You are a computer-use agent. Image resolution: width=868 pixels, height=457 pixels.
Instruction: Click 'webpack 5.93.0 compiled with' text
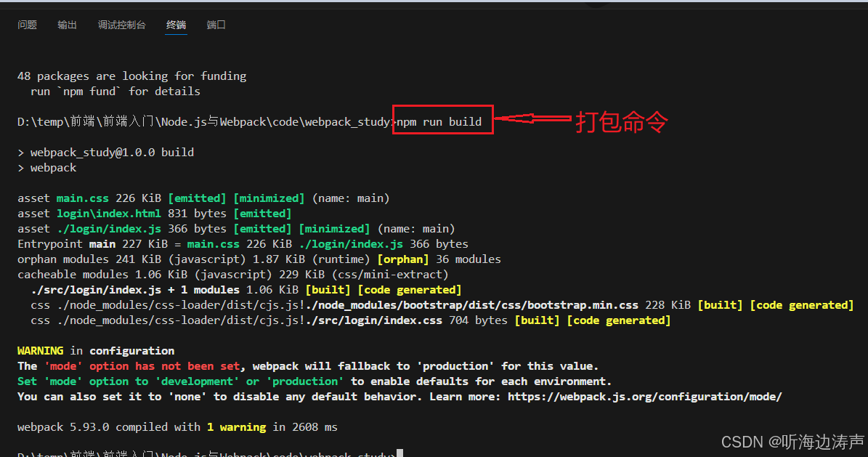coord(108,427)
